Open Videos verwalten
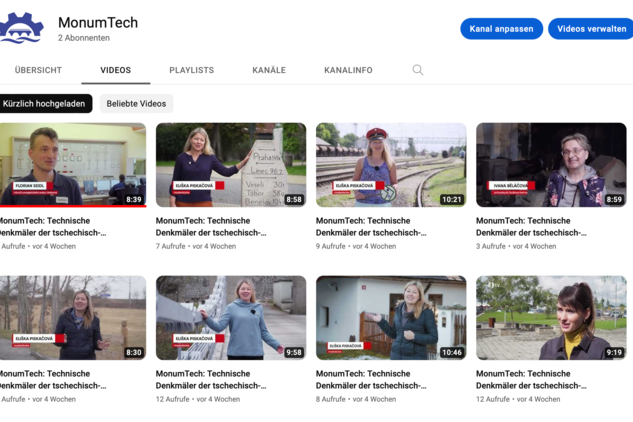633x422 pixels. 591,29
